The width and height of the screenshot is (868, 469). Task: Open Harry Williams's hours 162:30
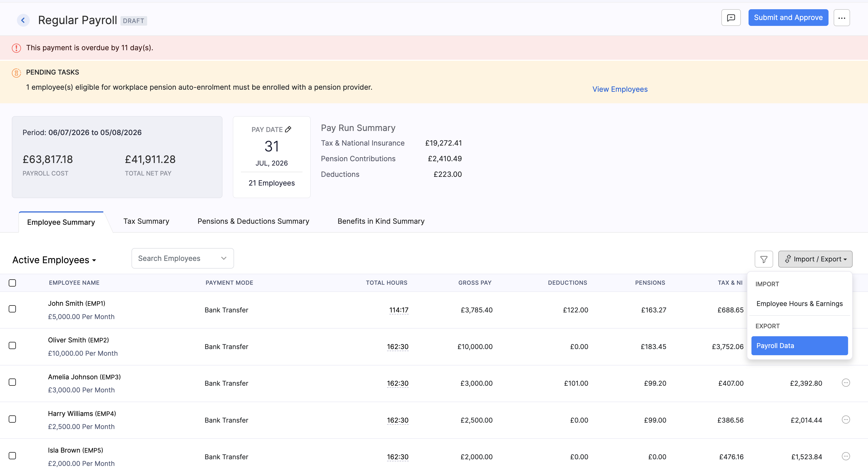point(398,420)
